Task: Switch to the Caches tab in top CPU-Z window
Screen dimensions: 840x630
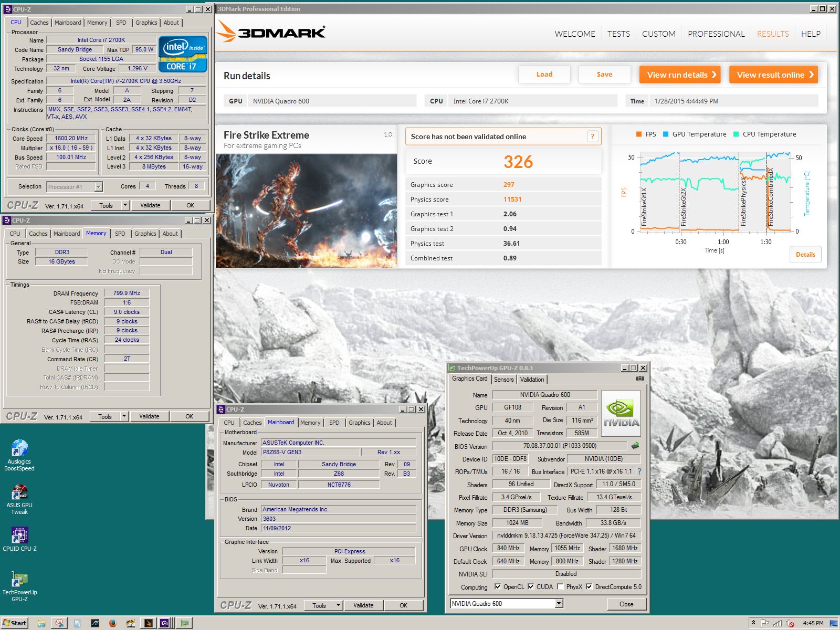Action: point(39,23)
